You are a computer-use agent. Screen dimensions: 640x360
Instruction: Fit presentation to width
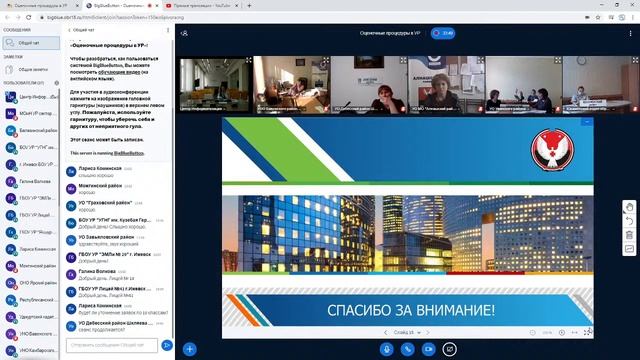coord(575,333)
